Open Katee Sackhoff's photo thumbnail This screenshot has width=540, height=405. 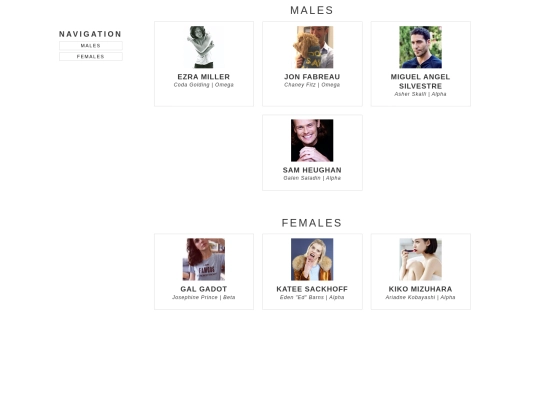pos(312,259)
